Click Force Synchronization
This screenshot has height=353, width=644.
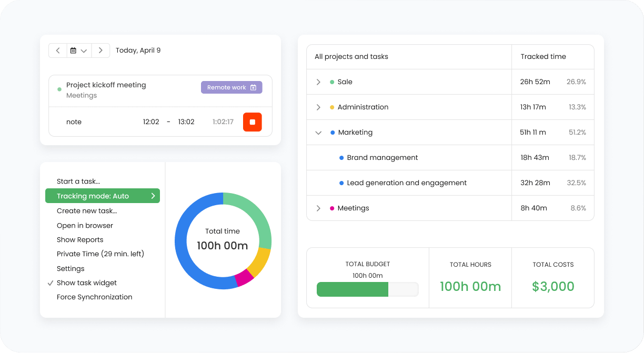click(x=95, y=297)
